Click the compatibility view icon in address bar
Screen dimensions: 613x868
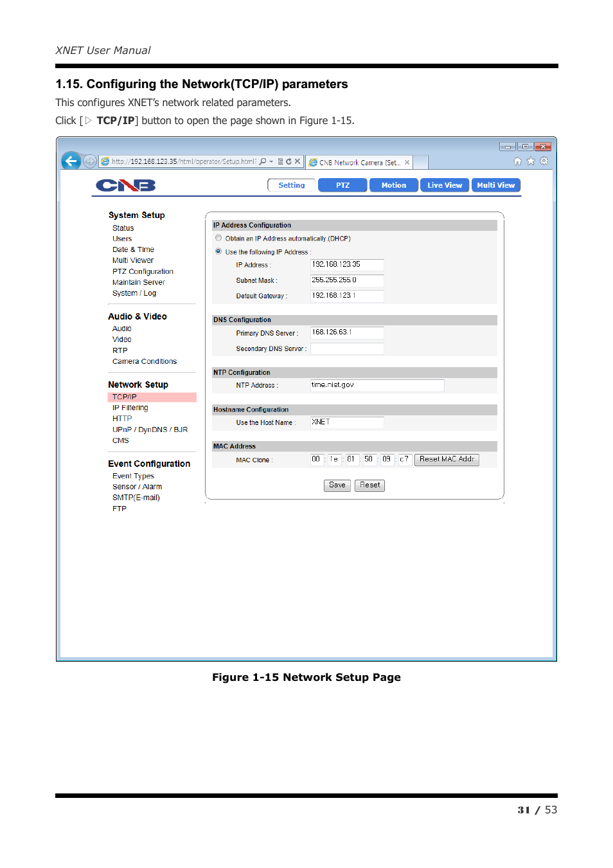tap(280, 161)
